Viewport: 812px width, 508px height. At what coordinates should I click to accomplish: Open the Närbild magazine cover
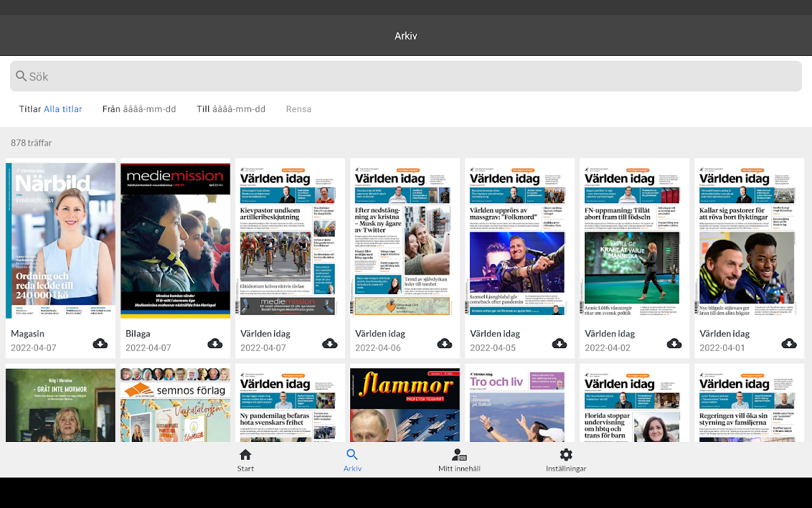[x=61, y=241]
